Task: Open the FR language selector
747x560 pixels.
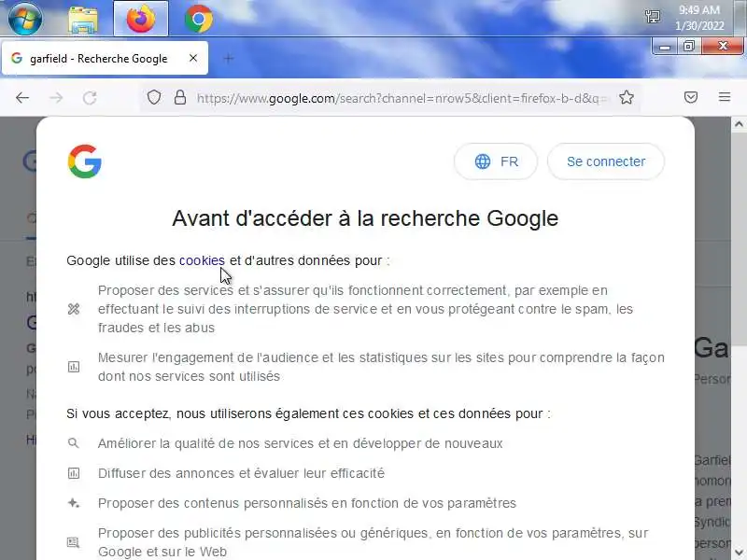Action: 496,161
